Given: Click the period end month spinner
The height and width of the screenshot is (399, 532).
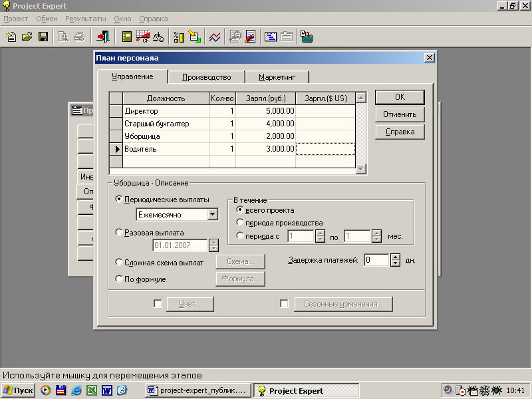Looking at the screenshot, I should pos(376,236).
